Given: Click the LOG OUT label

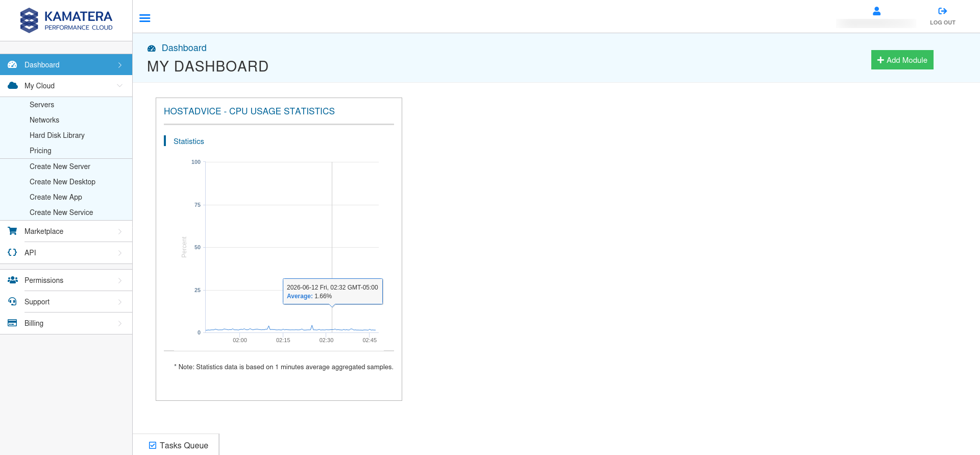Looking at the screenshot, I should [942, 22].
